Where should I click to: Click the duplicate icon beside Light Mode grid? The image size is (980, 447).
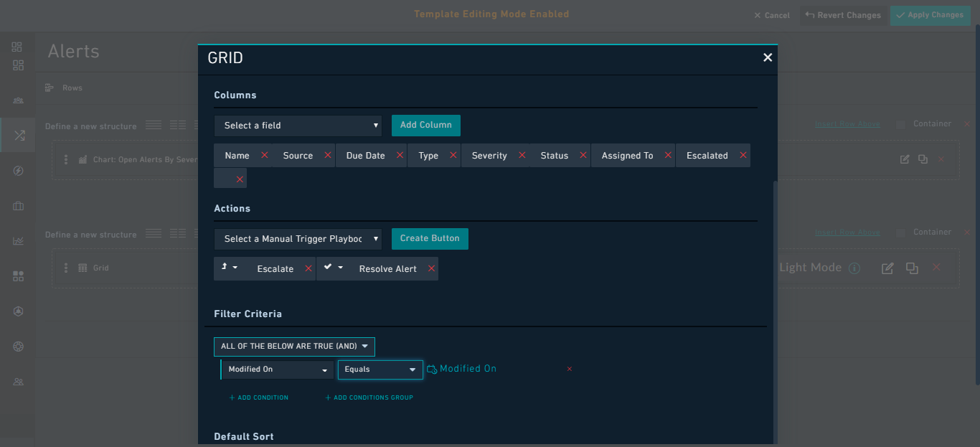pos(912,268)
